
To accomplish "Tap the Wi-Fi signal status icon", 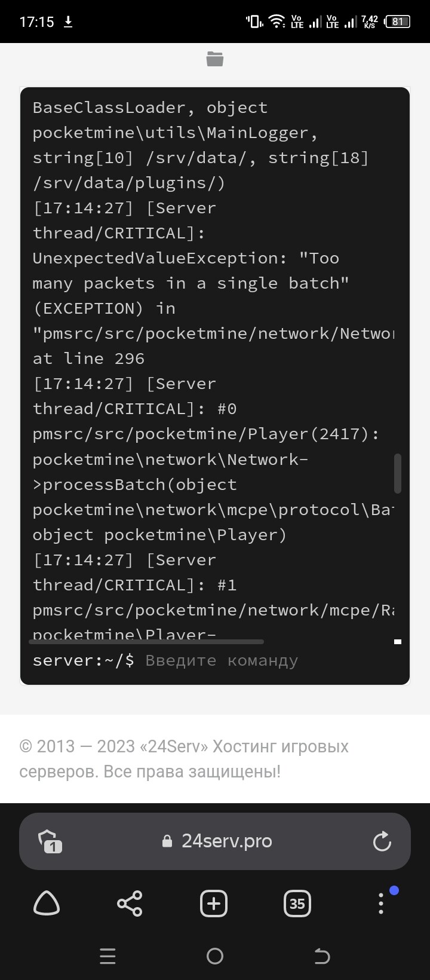I will (277, 22).
